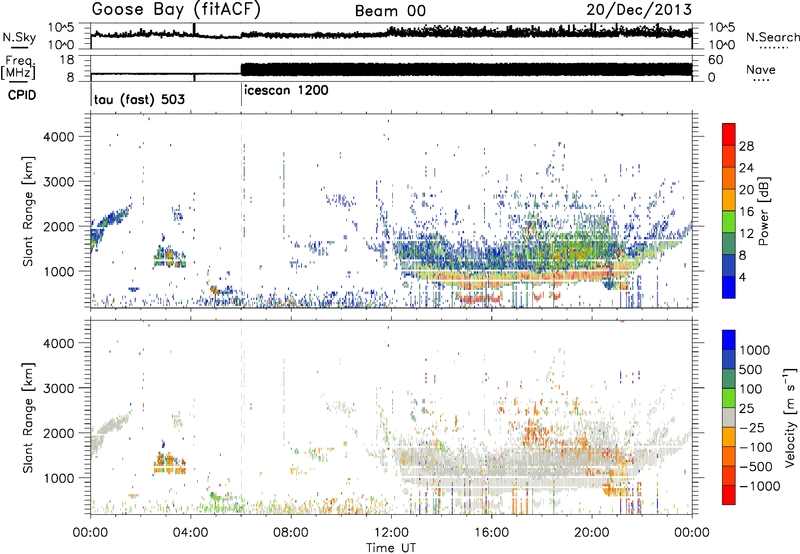Click the "Time UT" axis title
This screenshot has width=800, height=554.
[x=391, y=548]
